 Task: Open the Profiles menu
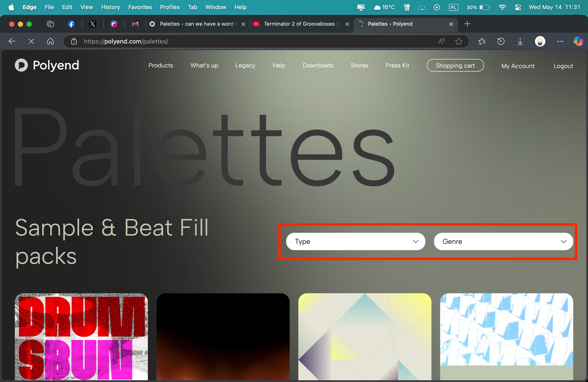[x=170, y=7]
